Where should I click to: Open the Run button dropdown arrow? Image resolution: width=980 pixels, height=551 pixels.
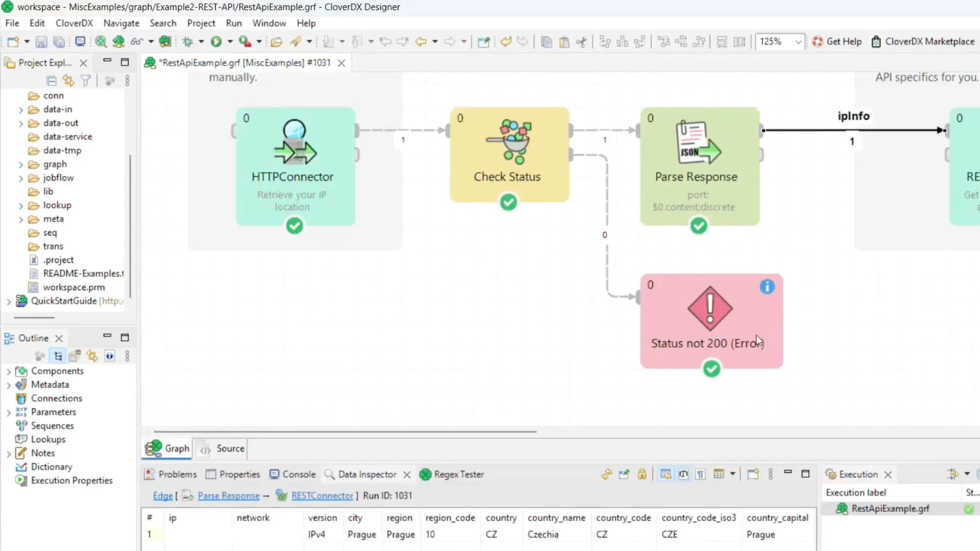[230, 42]
